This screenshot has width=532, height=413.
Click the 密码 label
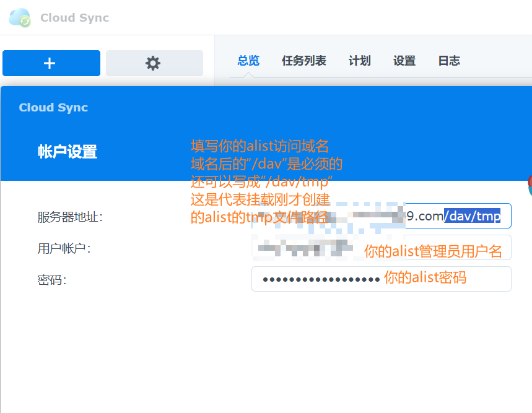click(x=51, y=280)
